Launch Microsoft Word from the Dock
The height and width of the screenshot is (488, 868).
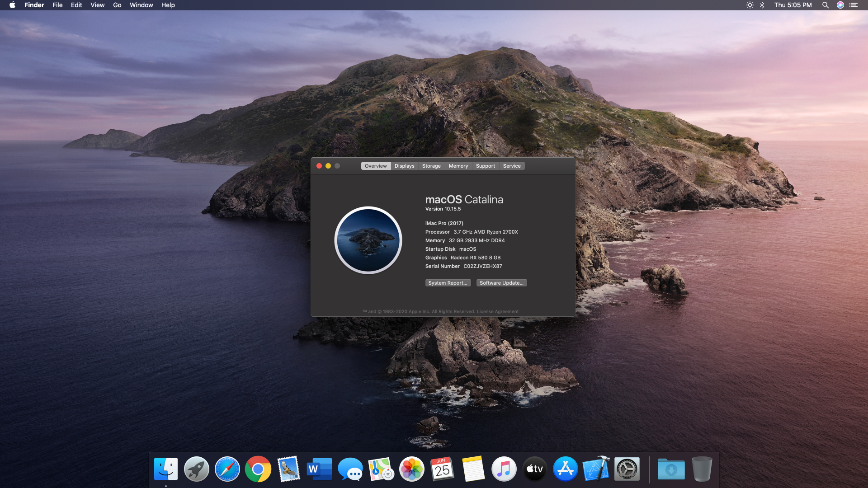(x=319, y=469)
